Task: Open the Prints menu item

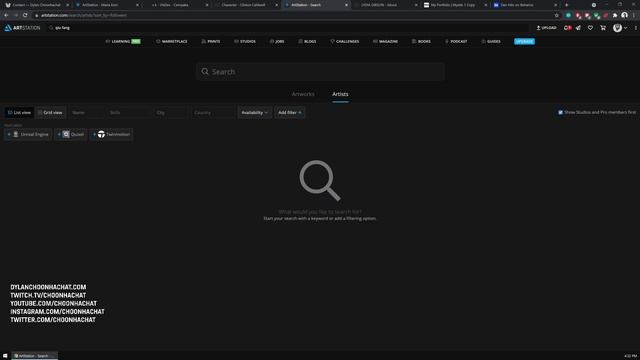Action: click(211, 42)
